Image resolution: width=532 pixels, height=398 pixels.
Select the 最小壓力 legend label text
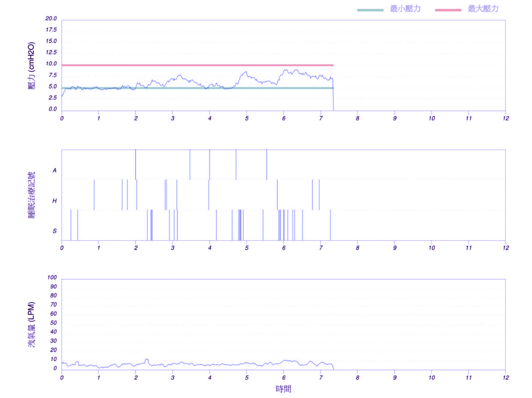click(405, 9)
